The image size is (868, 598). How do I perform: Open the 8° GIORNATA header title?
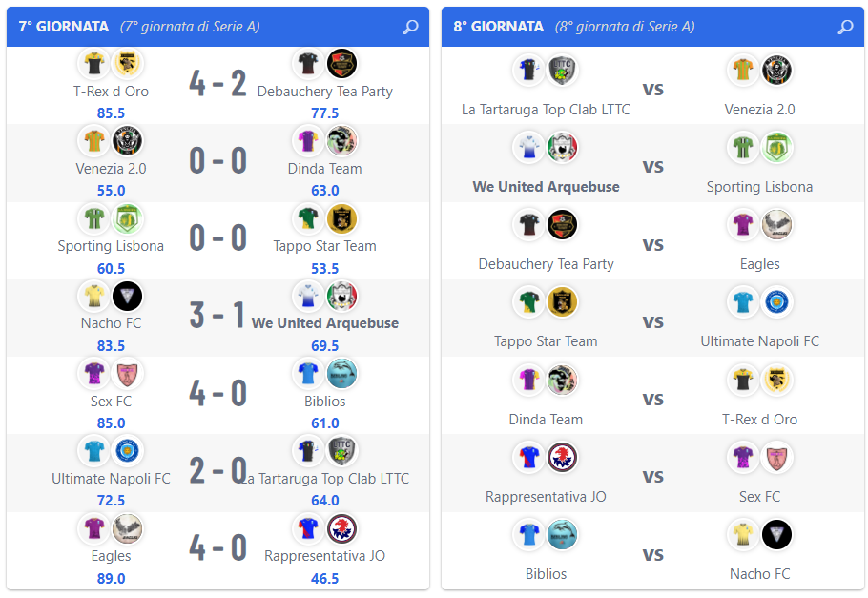pyautogui.click(x=498, y=27)
